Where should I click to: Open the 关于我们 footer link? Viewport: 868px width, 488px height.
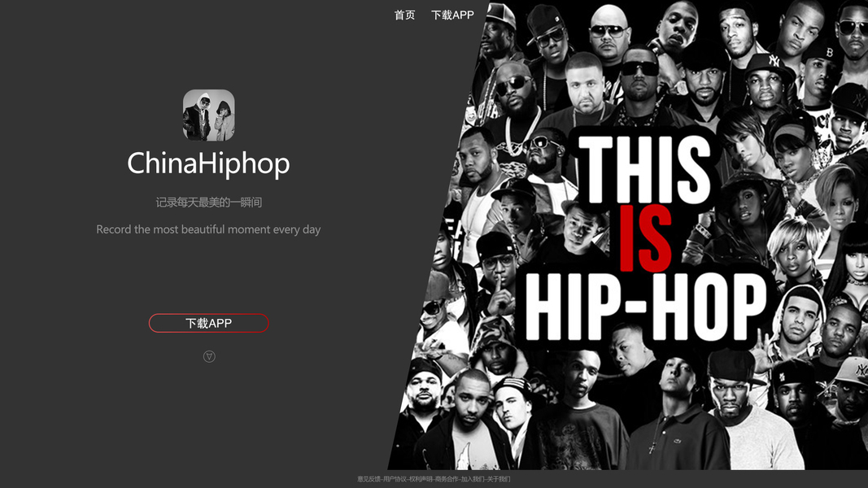click(x=499, y=479)
